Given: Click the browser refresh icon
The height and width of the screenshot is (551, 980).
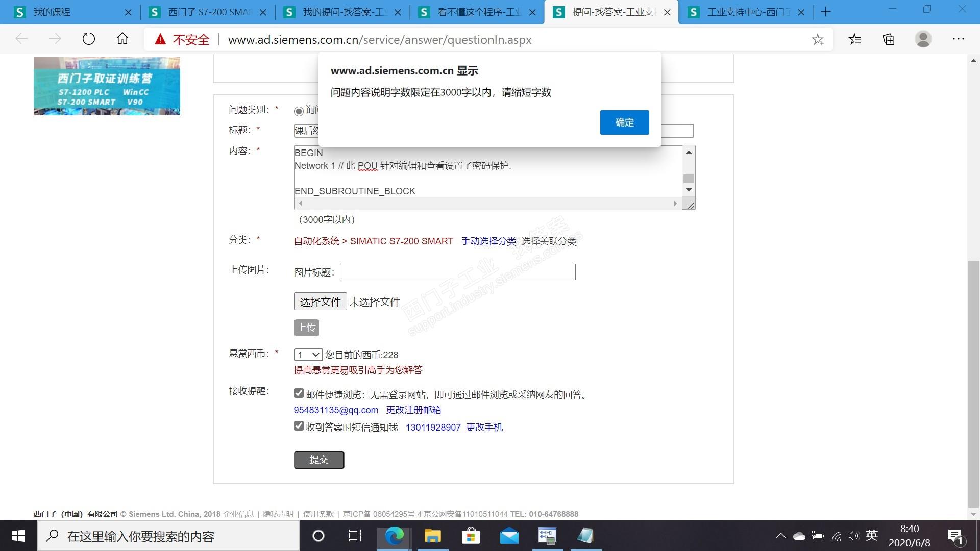Looking at the screenshot, I should coord(89,39).
